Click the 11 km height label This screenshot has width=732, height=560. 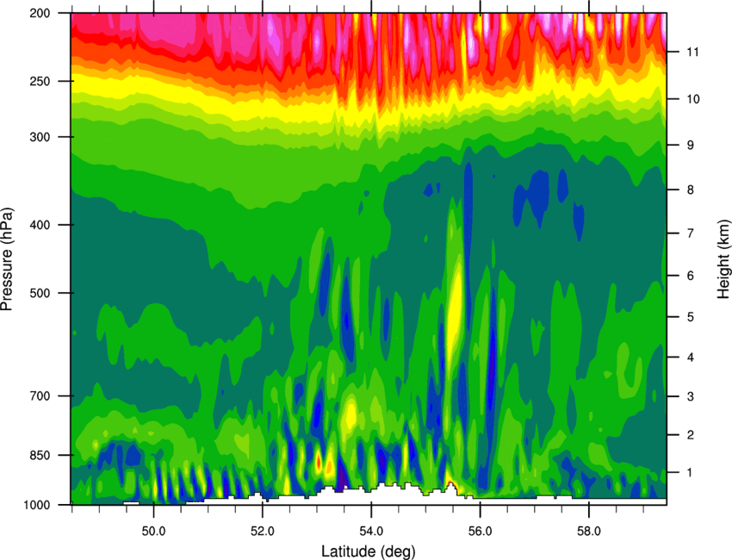(693, 52)
